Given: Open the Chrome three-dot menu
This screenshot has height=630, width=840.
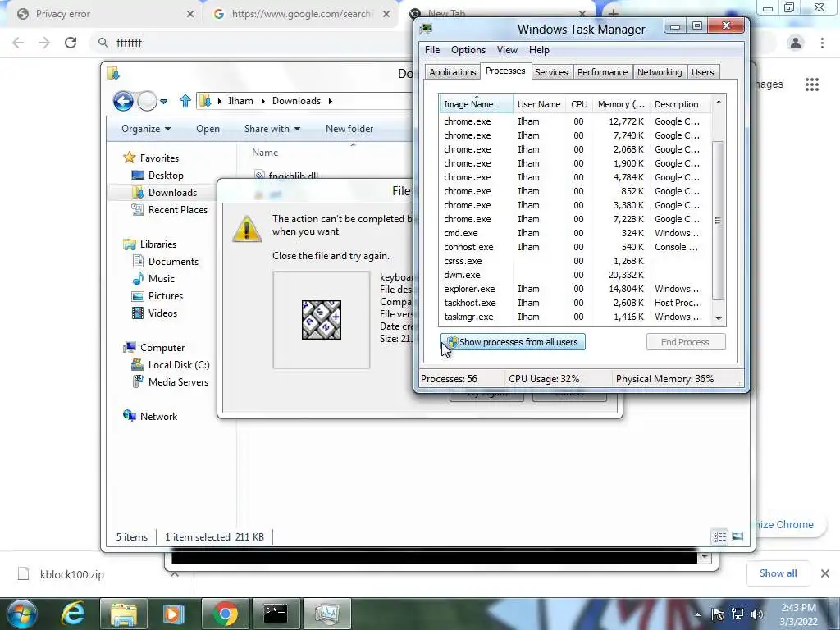Looking at the screenshot, I should pos(822,43).
